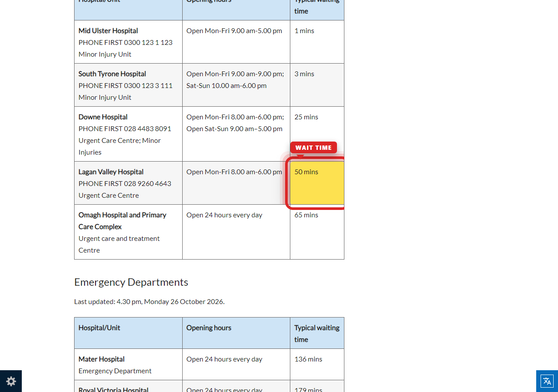Select the South Tyrone Hospital name
Viewport: 558px width, 392px height.
click(x=112, y=74)
